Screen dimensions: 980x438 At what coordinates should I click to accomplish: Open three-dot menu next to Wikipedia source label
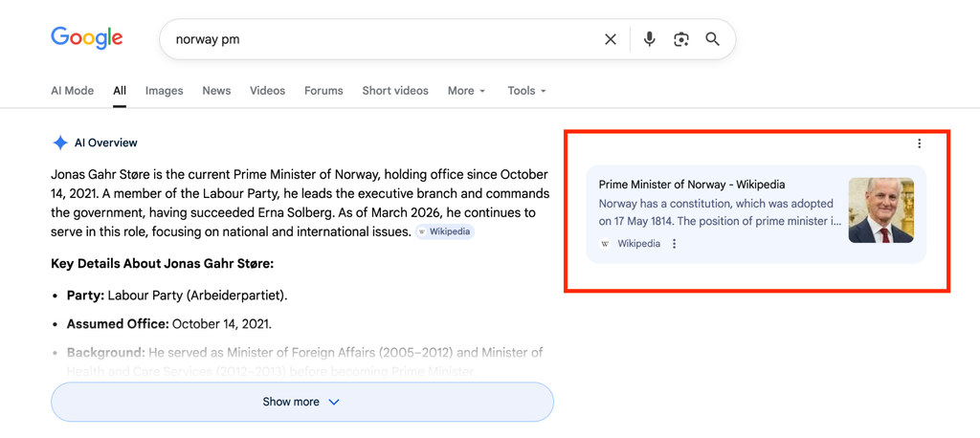click(x=674, y=244)
